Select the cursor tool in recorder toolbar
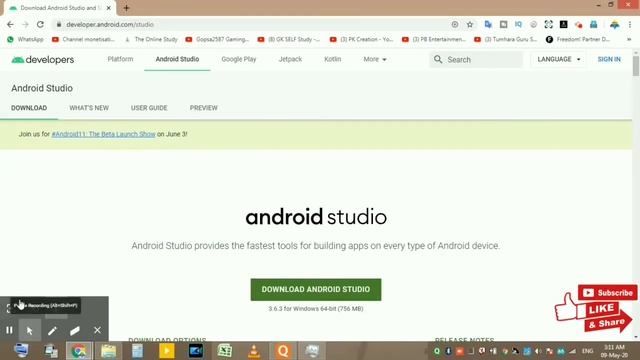640x360 pixels. click(30, 330)
